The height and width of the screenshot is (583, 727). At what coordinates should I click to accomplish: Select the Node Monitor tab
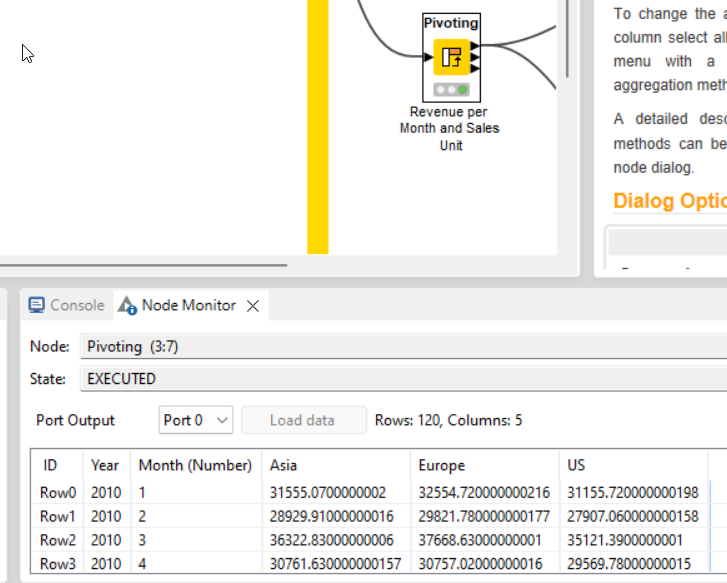pos(189,305)
